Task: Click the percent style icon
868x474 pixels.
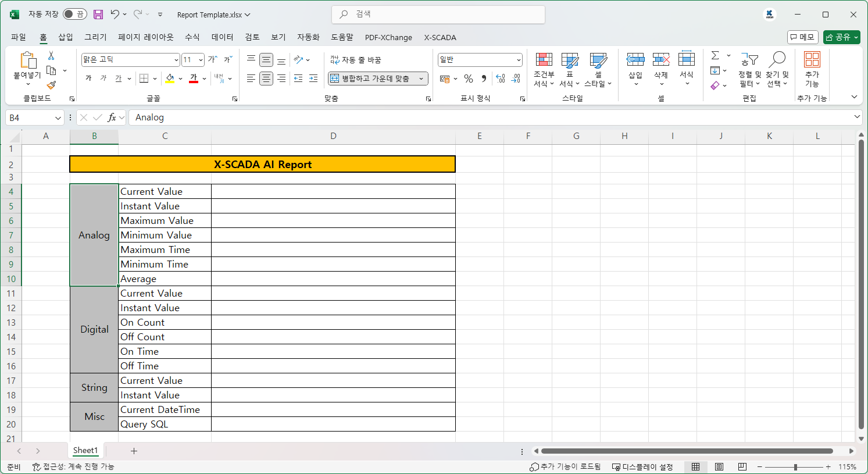Action: (469, 79)
